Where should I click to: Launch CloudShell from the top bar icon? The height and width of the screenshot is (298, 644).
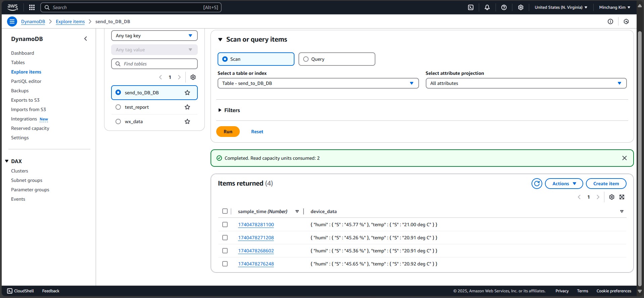(x=471, y=7)
